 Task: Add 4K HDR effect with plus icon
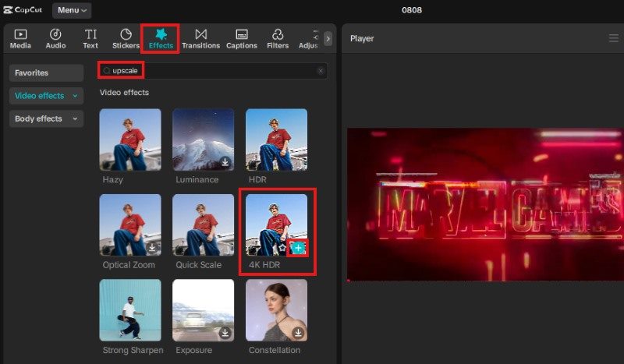[298, 248]
